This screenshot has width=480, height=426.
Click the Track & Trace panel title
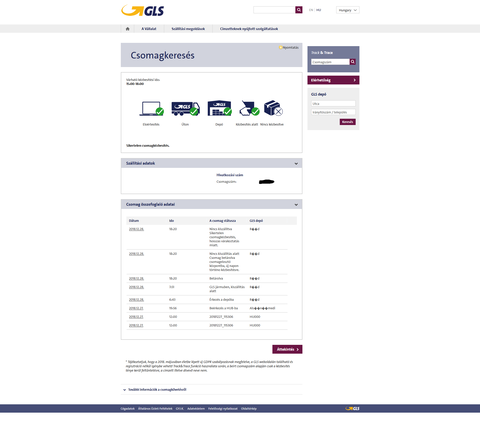[x=322, y=53]
